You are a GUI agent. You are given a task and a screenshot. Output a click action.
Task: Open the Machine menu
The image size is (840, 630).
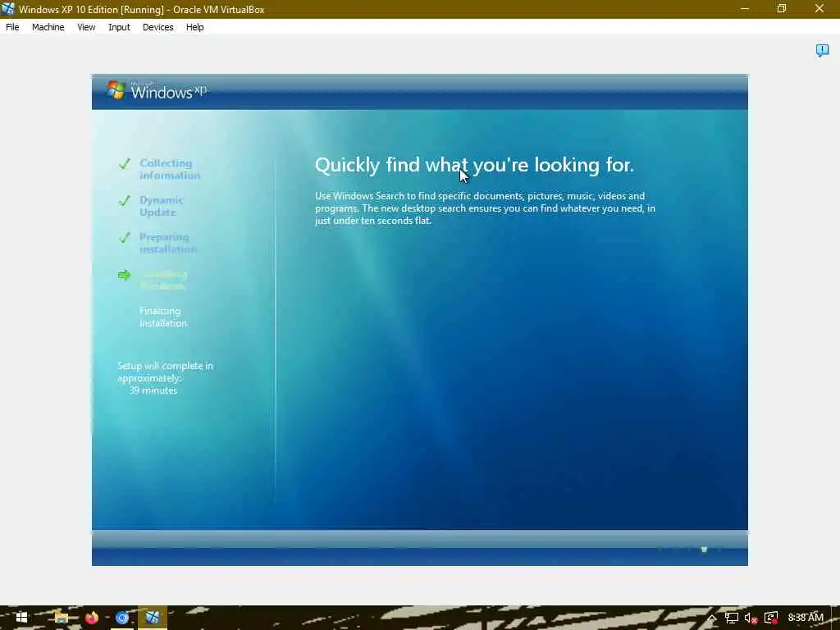(48, 27)
